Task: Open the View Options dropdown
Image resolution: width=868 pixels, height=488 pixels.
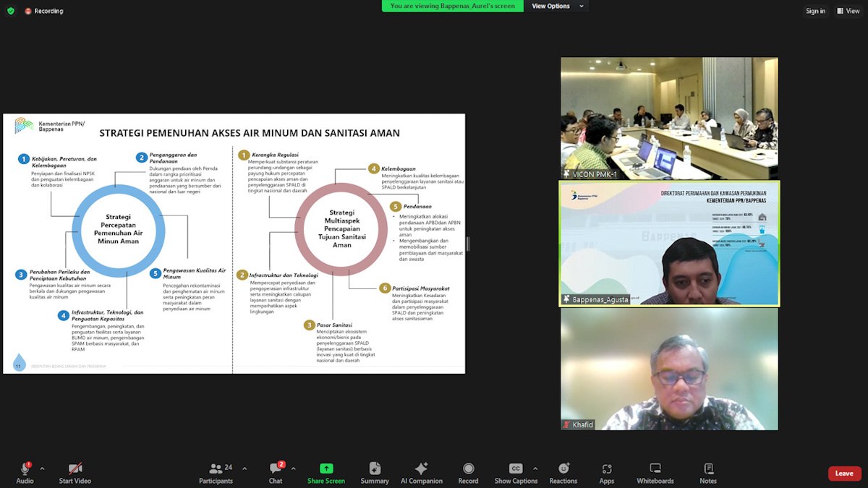Action: (557, 6)
